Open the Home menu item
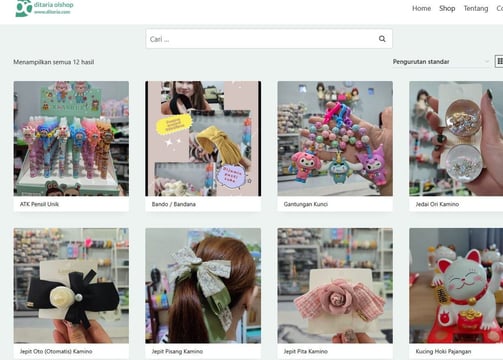The image size is (503, 360). [x=421, y=8]
